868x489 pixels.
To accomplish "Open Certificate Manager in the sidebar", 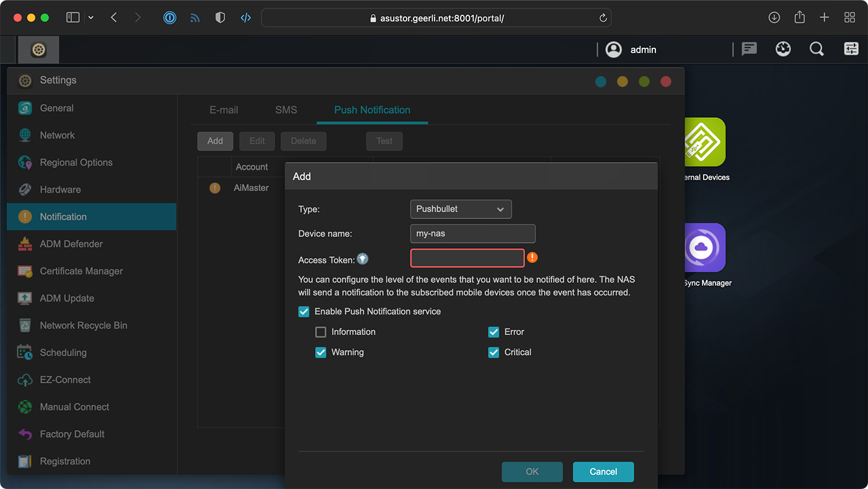I will click(91, 271).
